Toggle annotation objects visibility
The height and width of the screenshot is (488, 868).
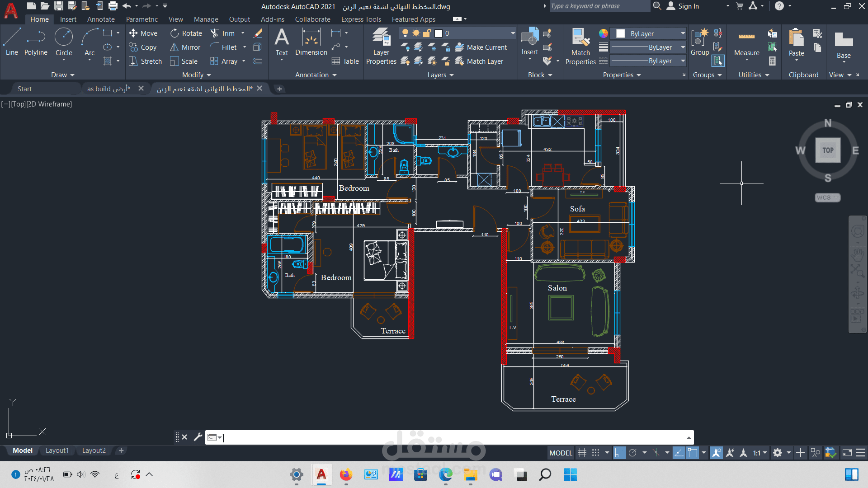[x=716, y=453]
